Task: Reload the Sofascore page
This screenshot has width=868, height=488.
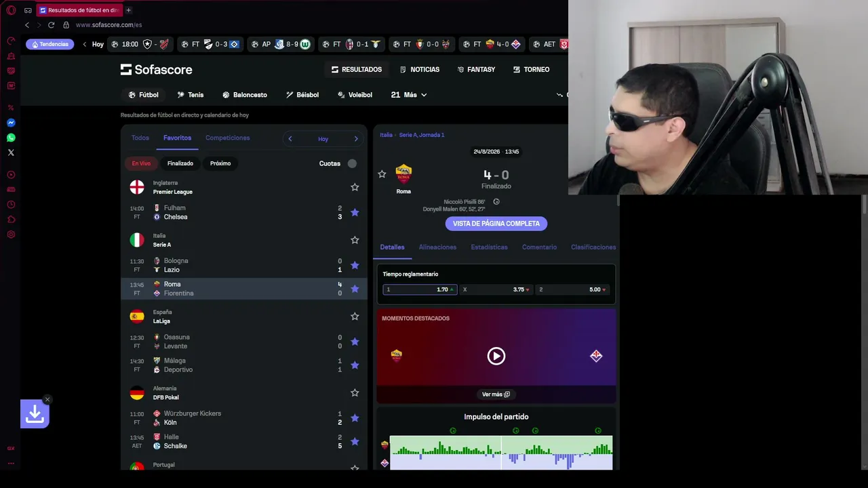Action: pyautogui.click(x=51, y=25)
